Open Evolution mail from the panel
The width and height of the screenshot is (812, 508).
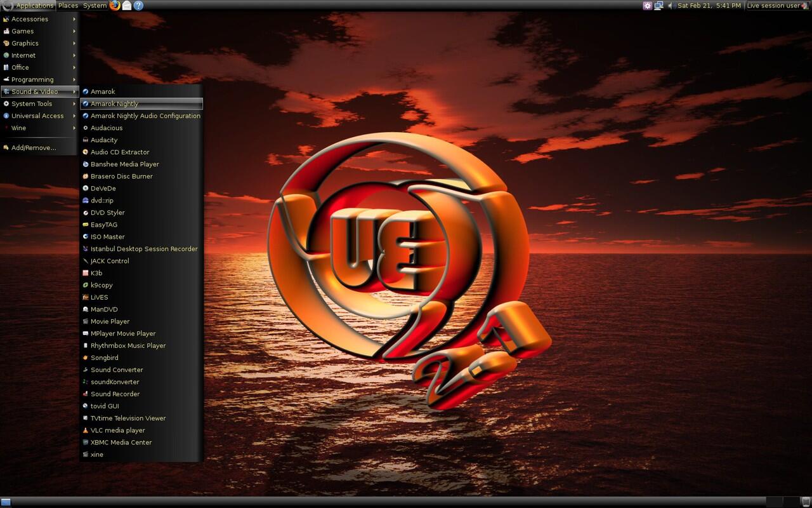tap(126, 5)
